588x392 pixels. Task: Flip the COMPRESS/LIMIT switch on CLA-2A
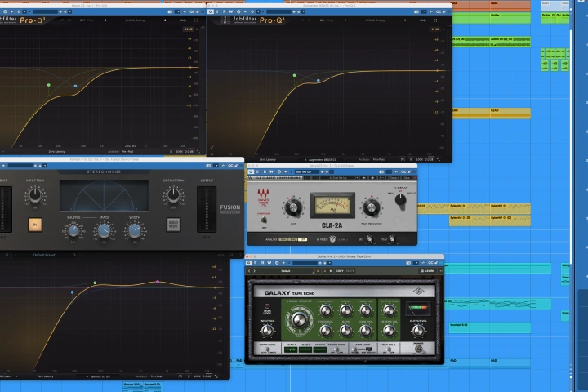(264, 220)
